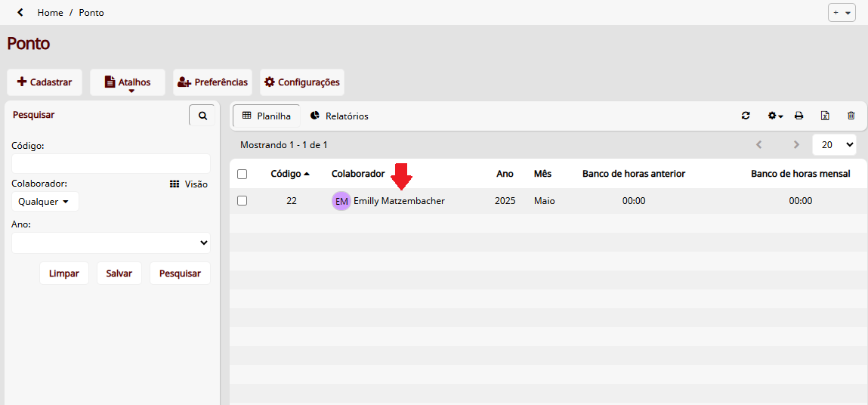Click the print icon

(798, 116)
